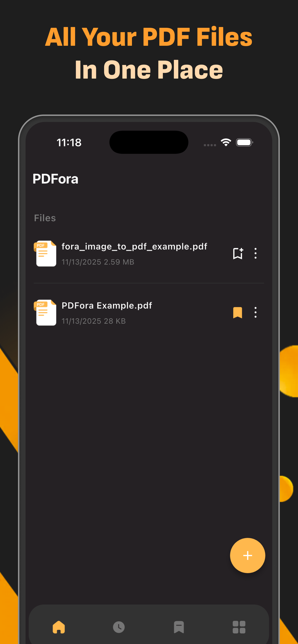Tap the Wi-Fi status icon
Viewport: 298px width, 644px height.
[x=226, y=143]
